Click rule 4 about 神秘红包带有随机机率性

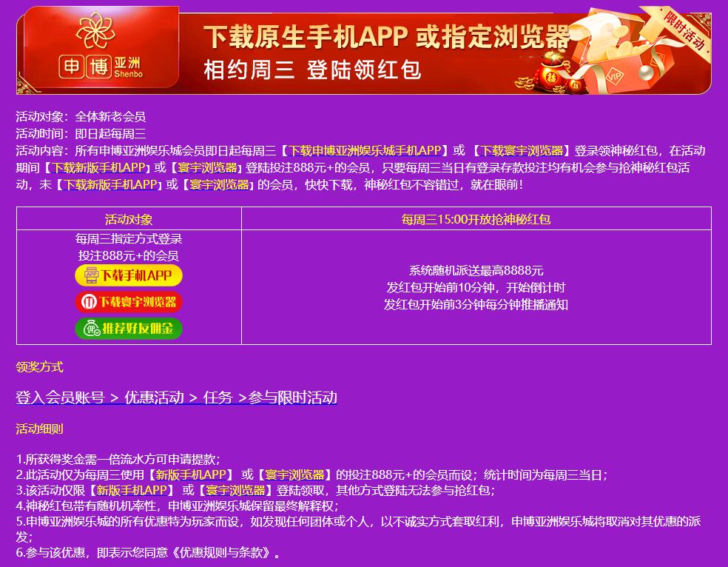[178, 506]
